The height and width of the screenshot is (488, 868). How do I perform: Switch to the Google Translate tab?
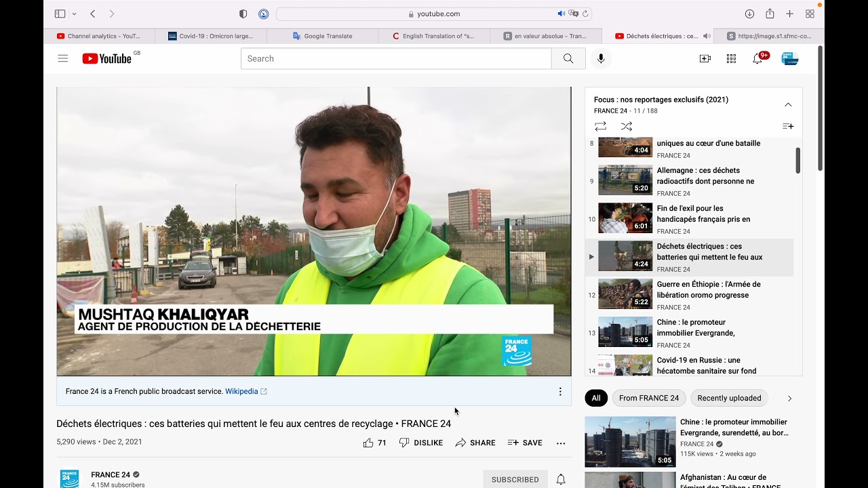click(323, 36)
